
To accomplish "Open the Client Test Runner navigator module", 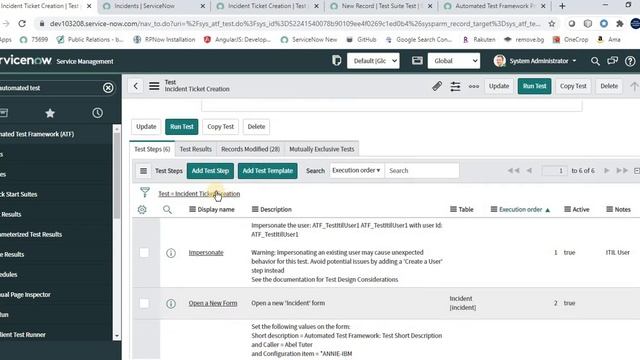I will [x=23, y=335].
